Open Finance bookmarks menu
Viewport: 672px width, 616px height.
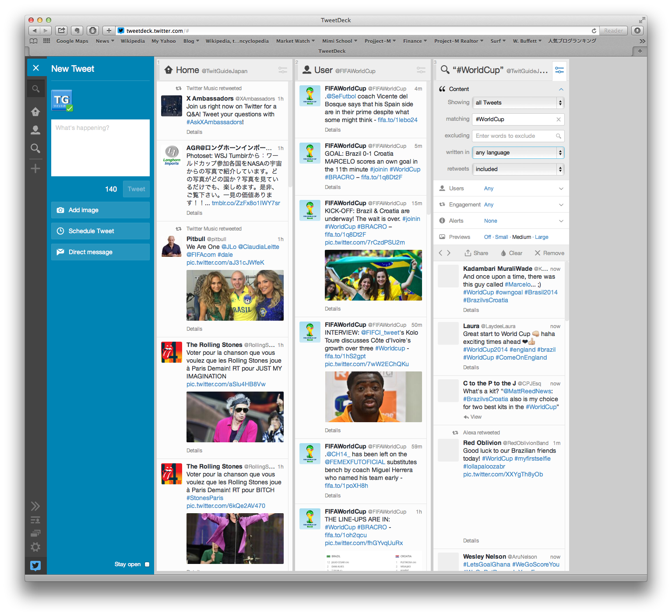pos(415,41)
